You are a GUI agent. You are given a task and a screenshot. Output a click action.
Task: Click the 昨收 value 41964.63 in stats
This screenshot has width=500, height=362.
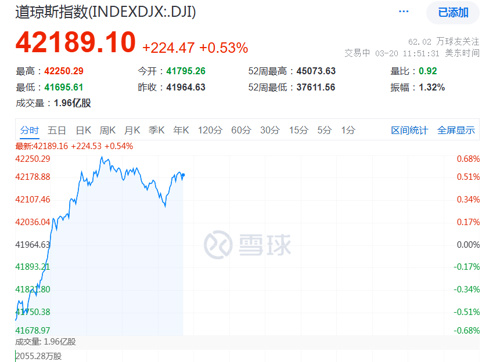[x=186, y=87]
